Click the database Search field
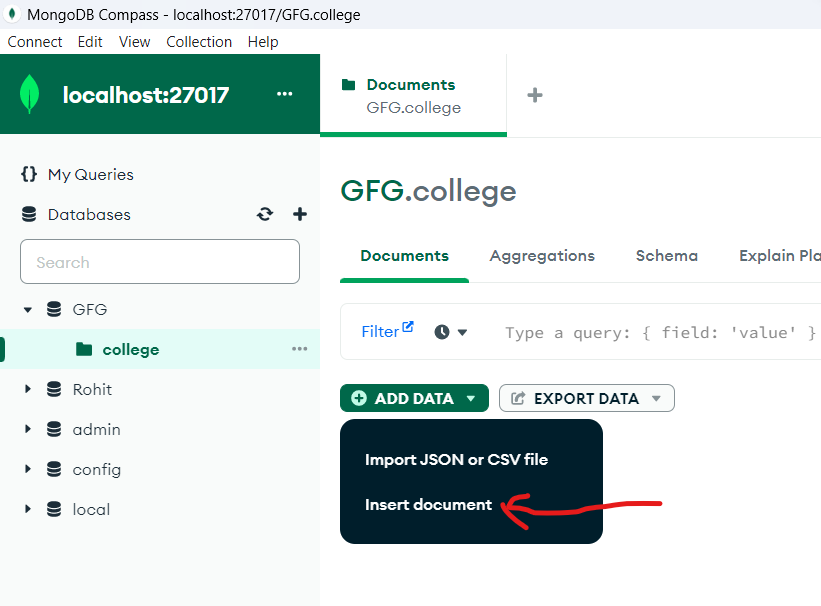 coord(160,262)
